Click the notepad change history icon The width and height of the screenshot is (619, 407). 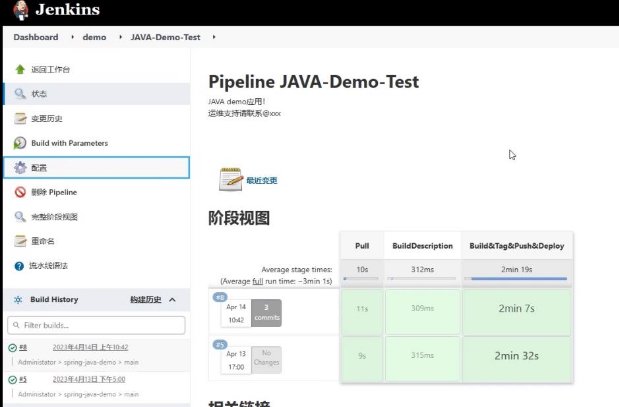pyautogui.click(x=20, y=118)
